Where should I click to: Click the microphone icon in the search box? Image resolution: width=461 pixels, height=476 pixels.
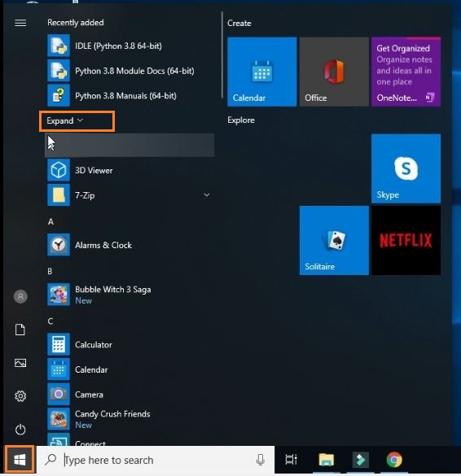tap(261, 460)
